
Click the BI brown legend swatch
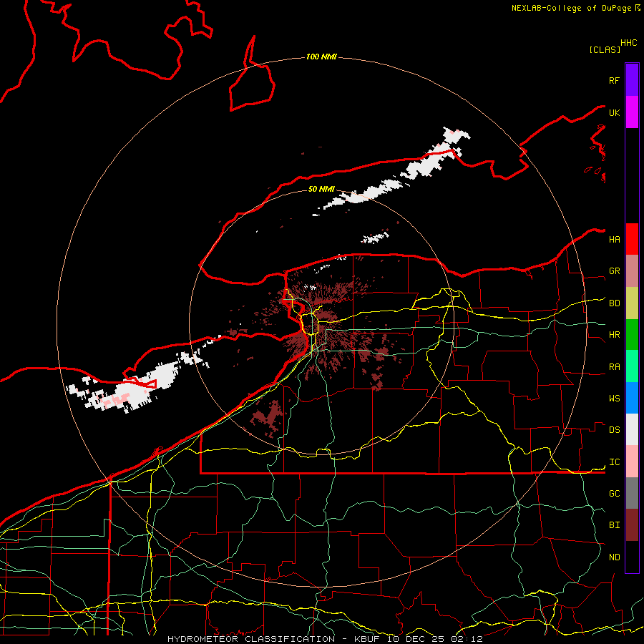tap(632, 525)
